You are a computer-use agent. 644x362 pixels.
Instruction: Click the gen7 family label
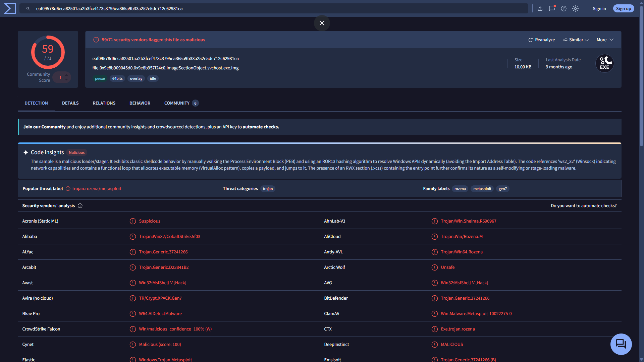(x=503, y=189)
